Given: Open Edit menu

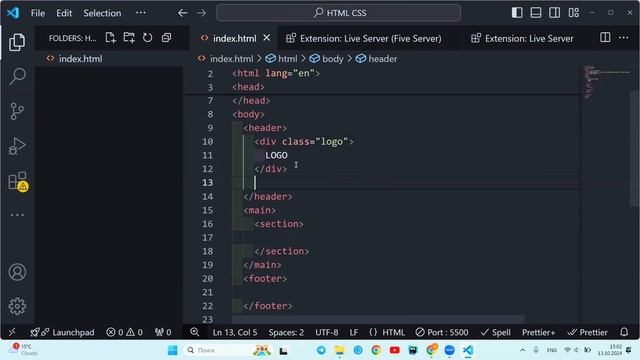Looking at the screenshot, I should 64,13.
